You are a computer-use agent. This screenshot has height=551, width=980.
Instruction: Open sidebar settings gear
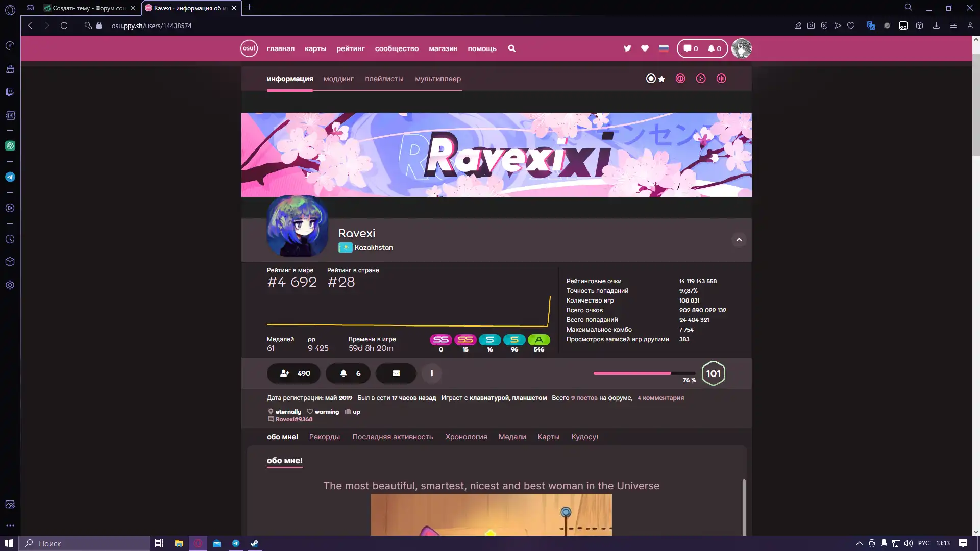(x=10, y=285)
